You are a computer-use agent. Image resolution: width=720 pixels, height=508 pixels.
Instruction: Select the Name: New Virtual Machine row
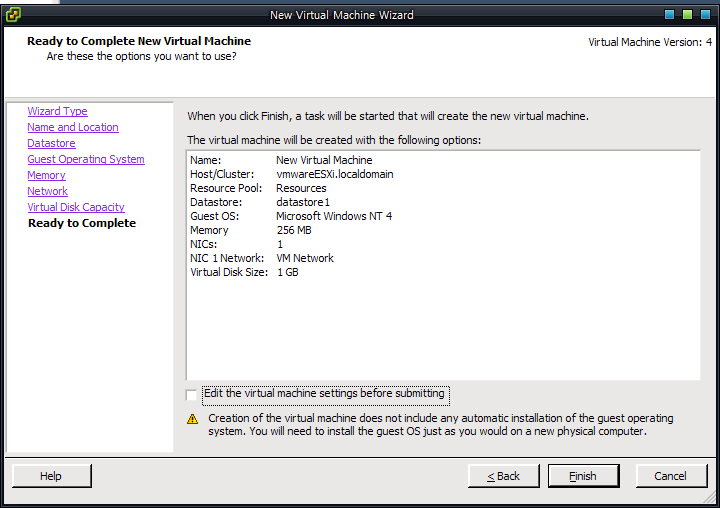pos(281,160)
